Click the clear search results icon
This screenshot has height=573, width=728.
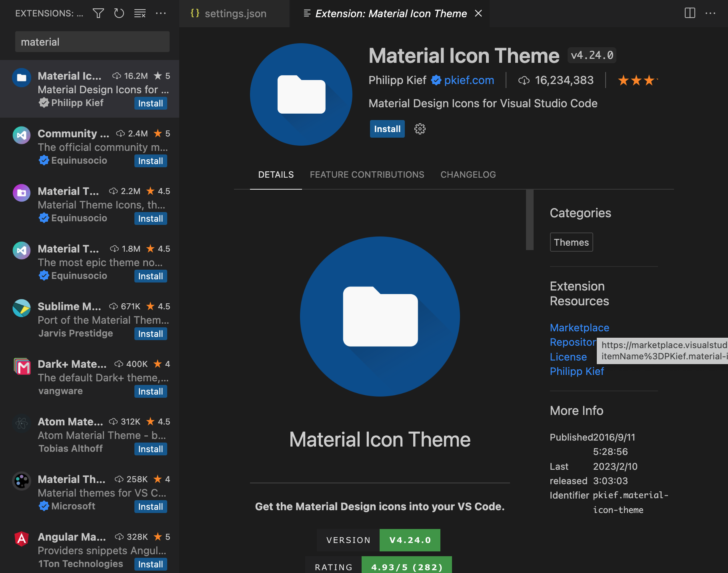point(140,14)
